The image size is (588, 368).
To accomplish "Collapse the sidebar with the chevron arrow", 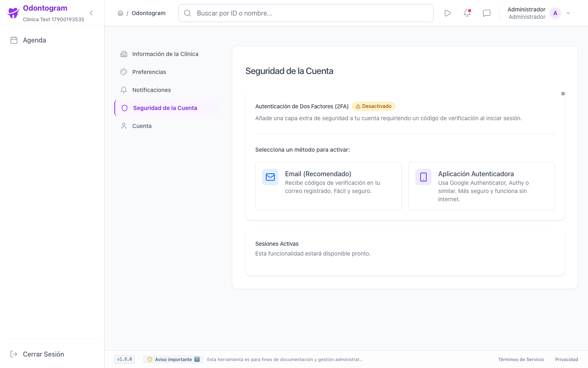I will (91, 13).
